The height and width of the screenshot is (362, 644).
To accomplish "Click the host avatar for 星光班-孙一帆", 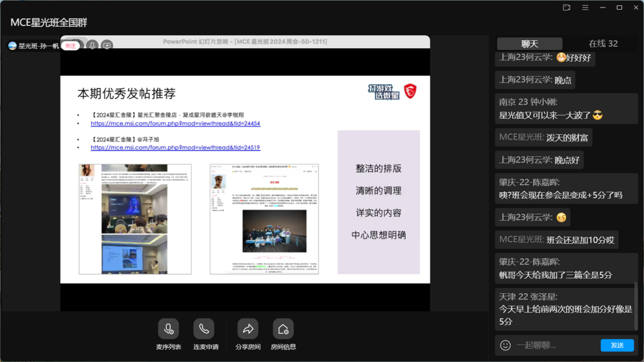I will 12,46.
